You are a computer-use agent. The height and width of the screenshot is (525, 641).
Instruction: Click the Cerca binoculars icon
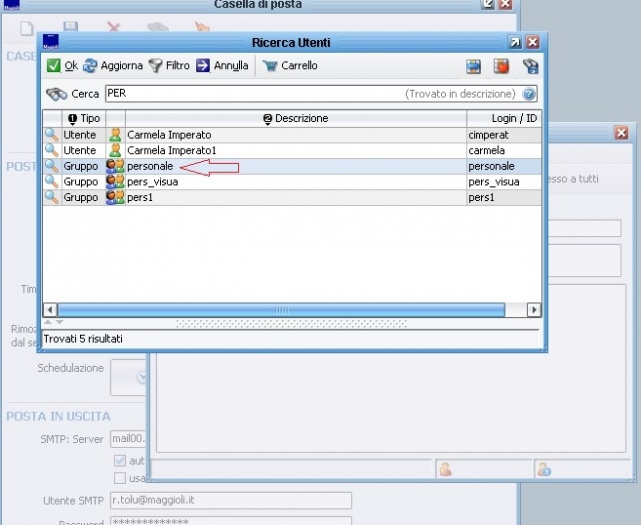(x=56, y=94)
